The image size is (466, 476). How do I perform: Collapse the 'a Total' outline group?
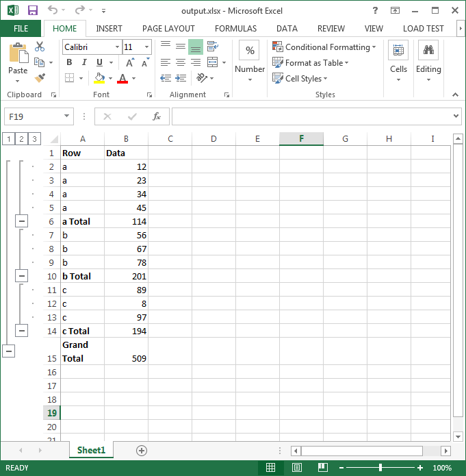[x=22, y=221]
